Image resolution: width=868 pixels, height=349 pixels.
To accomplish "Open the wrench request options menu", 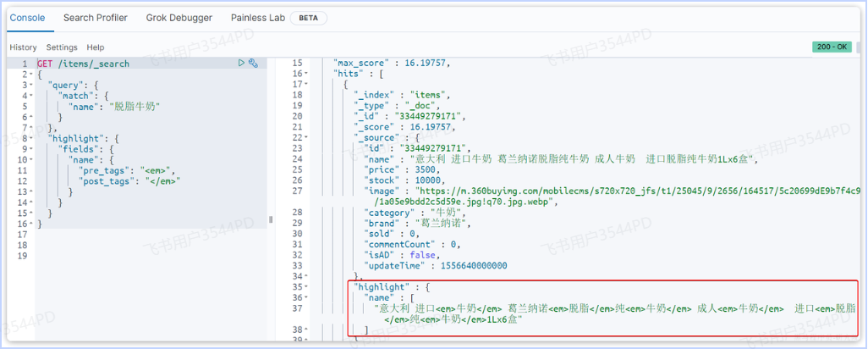I will (254, 64).
